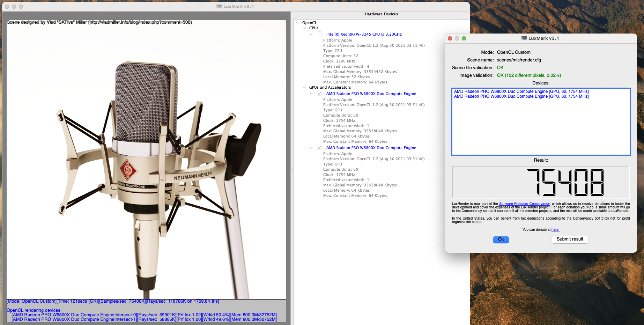644x325 pixels.
Task: Click "Max. Global Memory: 33554432 Kbytes" row
Action: pos(360,72)
